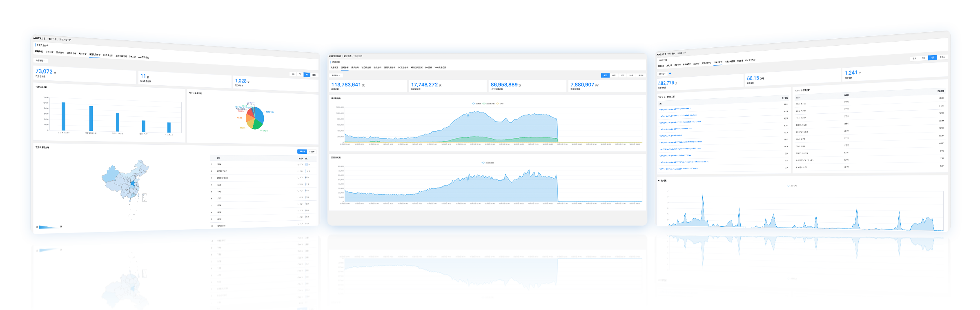This screenshot has width=980, height=310.
Task: Open 全部网站 dropdown in the center dashboard
Action: pyautogui.click(x=336, y=75)
